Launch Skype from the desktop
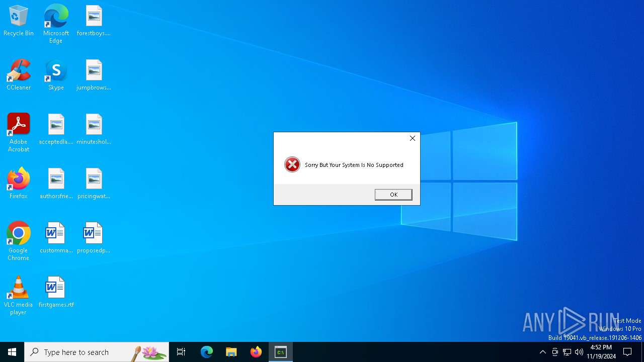This screenshot has width=644, height=362. click(56, 75)
